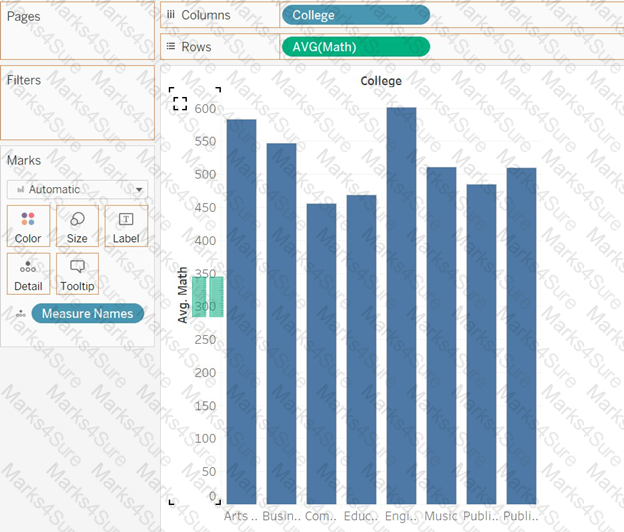Click the Avg. Math axis title
624x532 pixels.
pos(182,295)
